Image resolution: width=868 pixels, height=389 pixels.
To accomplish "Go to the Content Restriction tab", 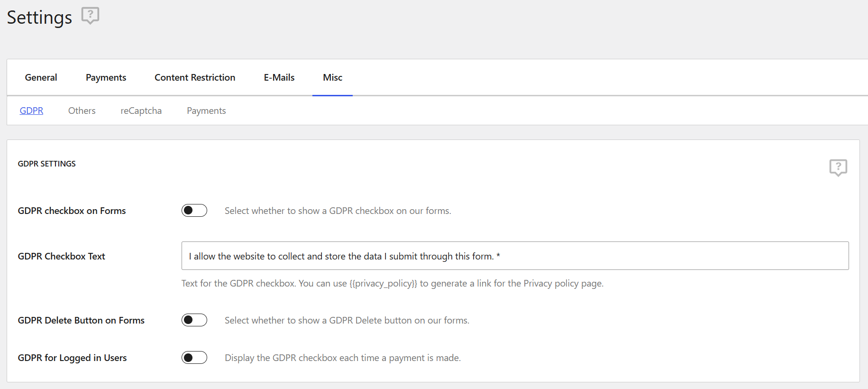I will (x=195, y=77).
